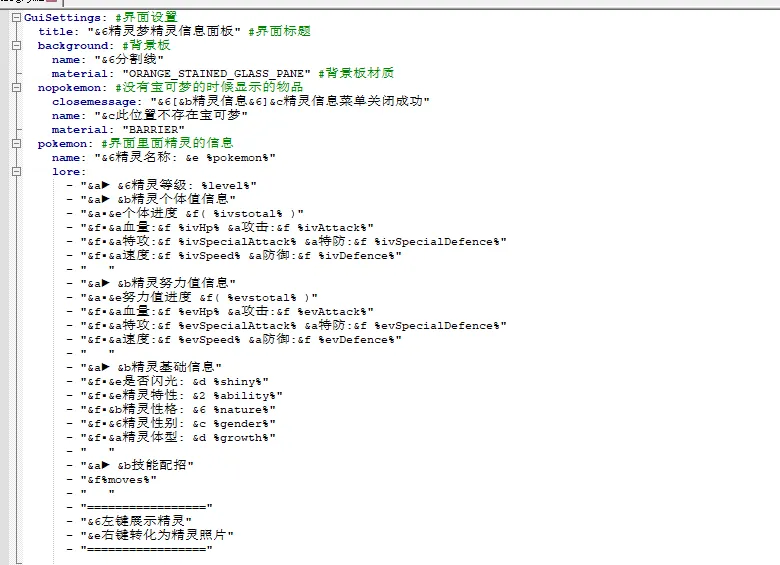Viewport: 780px width, 565px height.
Task: Click the name "&c此位置不存在宝可梦" line
Action: point(150,115)
